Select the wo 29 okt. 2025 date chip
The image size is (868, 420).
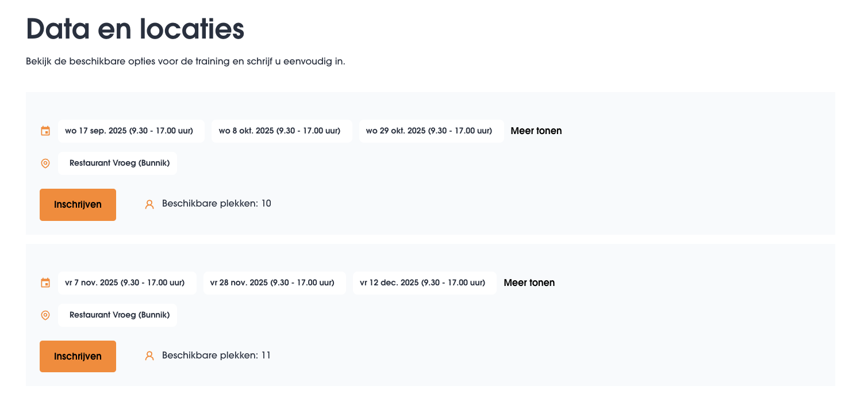(431, 131)
